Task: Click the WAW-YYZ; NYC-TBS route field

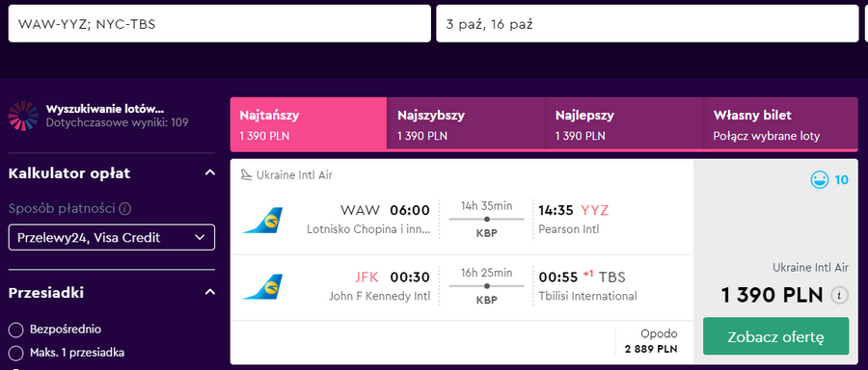Action: click(219, 24)
